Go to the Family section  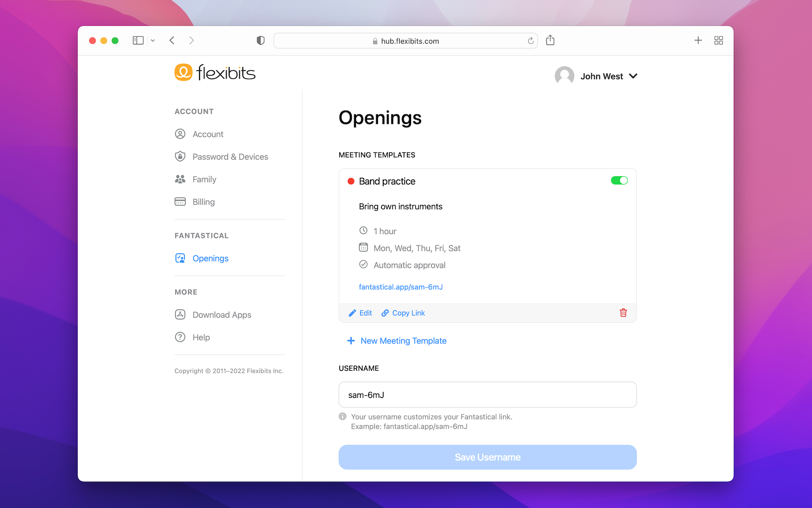pos(195,179)
